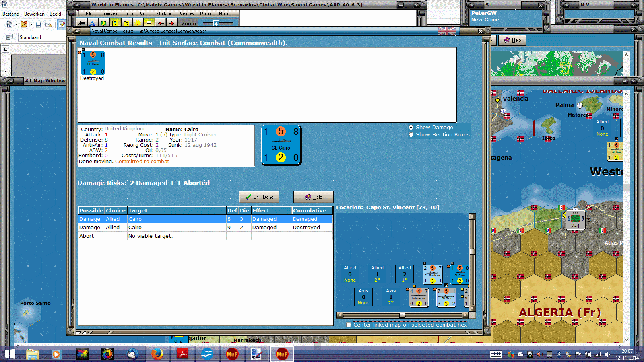Open the Command menu
This screenshot has height=362, width=644.
109,14
